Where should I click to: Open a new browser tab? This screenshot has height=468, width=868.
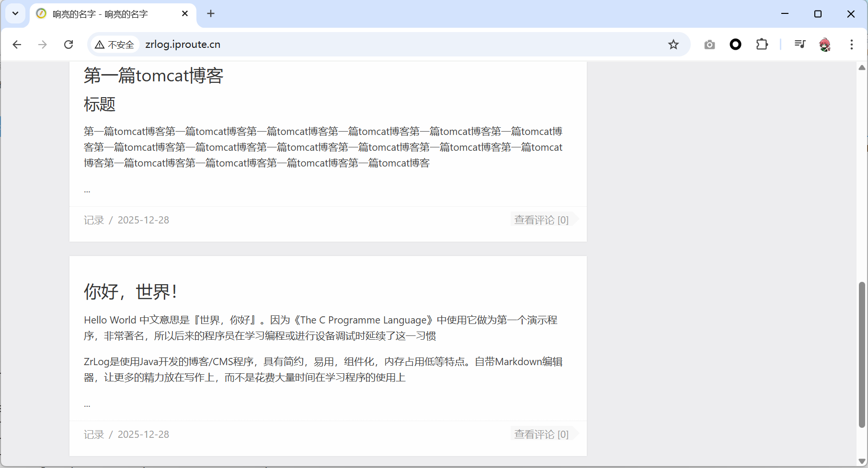tap(211, 13)
